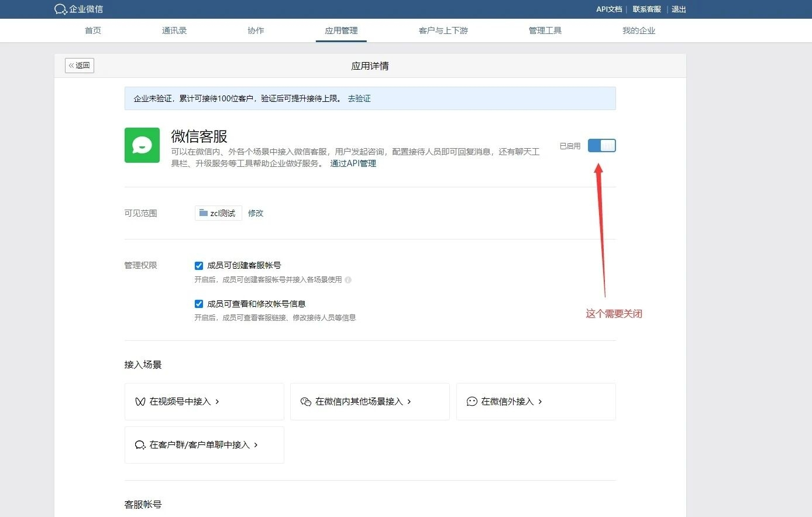
Task: Click the 接入场景 section heading
Action: pos(143,365)
